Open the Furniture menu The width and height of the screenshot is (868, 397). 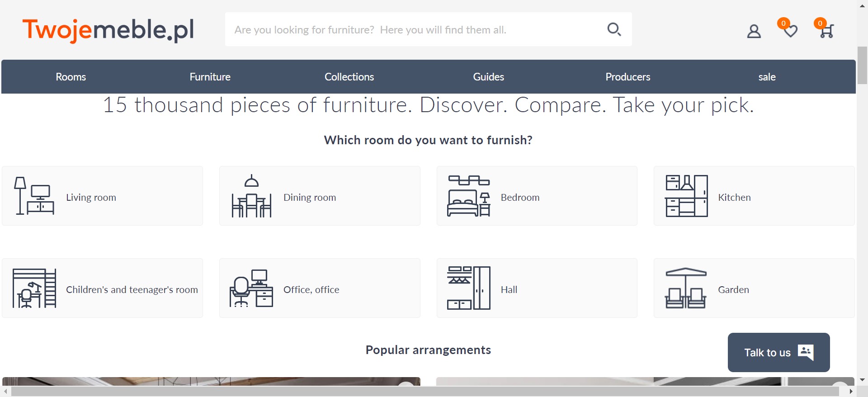tap(210, 77)
